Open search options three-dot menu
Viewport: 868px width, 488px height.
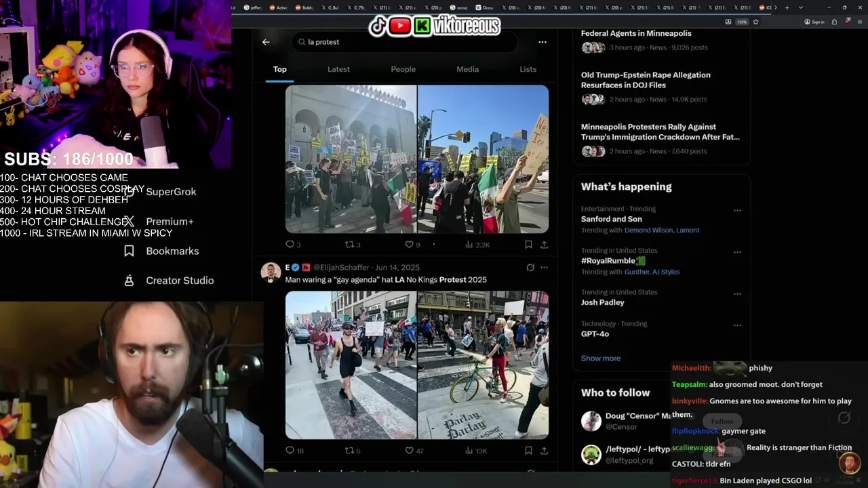coord(542,42)
